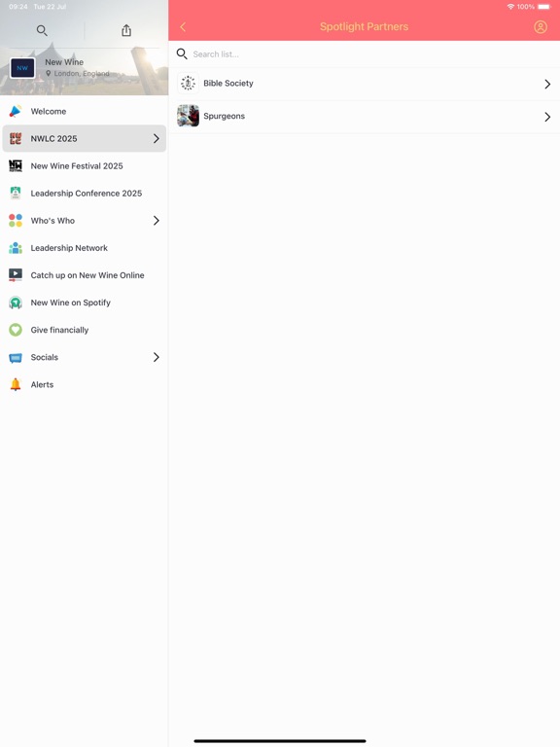This screenshot has height=747, width=560.
Task: Open Leadership Conference 2025
Action: [x=85, y=193]
